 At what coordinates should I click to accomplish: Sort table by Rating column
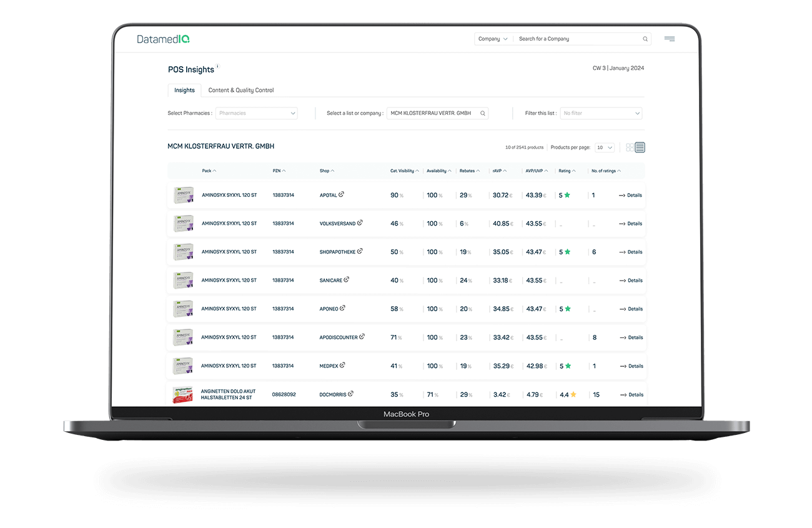[567, 171]
